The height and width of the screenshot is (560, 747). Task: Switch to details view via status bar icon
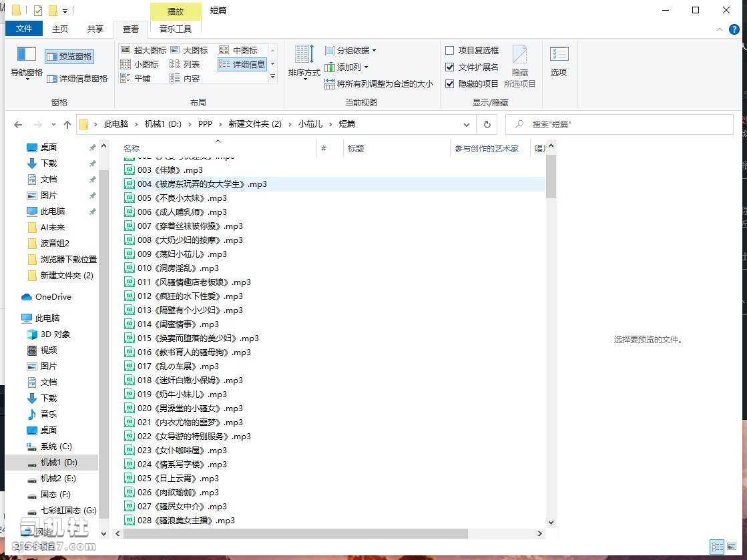717,547
